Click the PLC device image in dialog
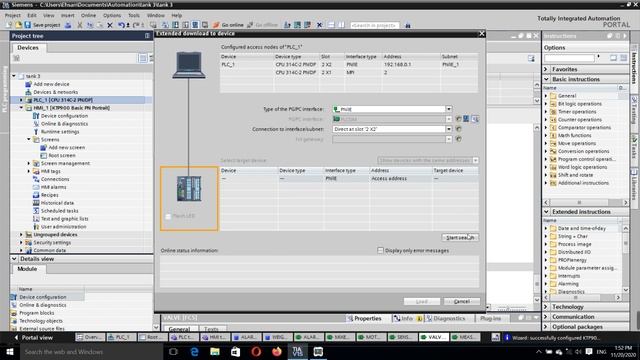The image size is (640, 360). 189,188
